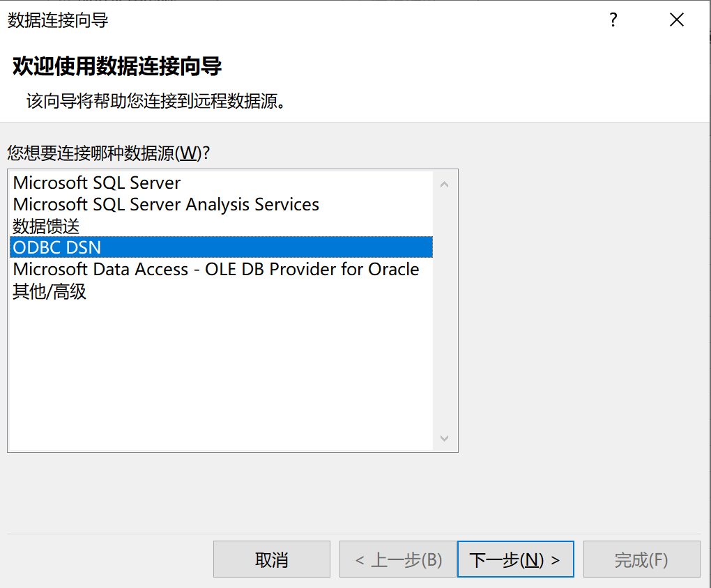
Task: Click the data source list scrollbar track
Action: (x=445, y=311)
